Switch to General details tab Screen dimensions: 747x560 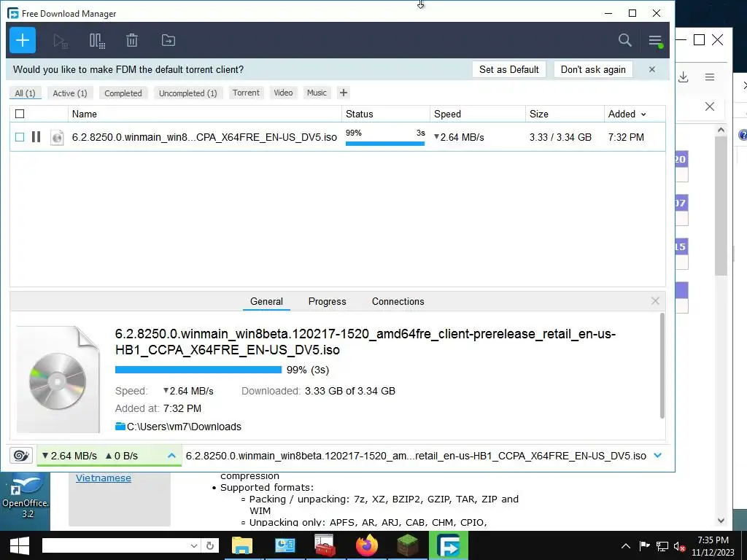[x=266, y=301]
